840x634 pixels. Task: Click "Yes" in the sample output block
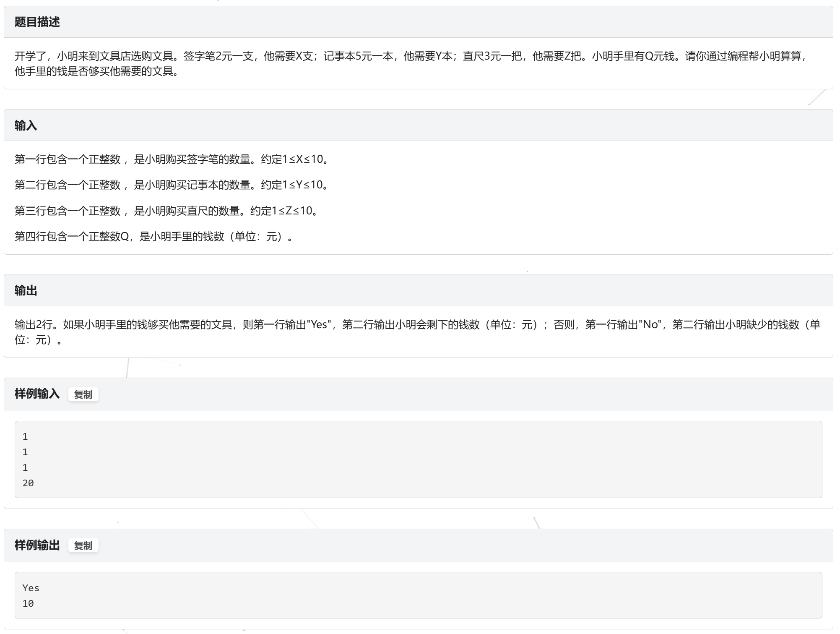coord(31,588)
